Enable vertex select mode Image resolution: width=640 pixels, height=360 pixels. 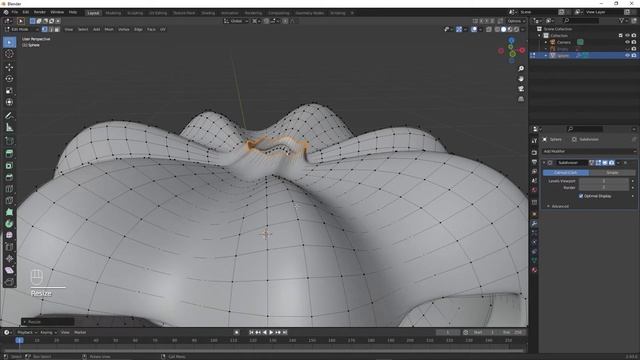(44, 29)
